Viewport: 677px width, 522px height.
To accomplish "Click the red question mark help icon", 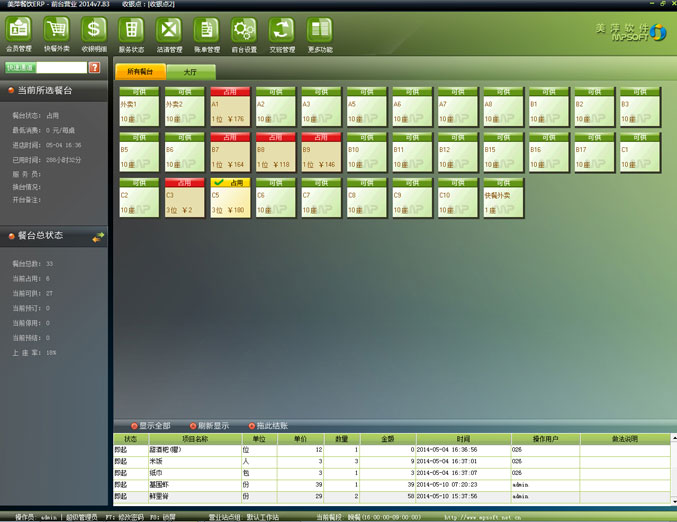I will 95,67.
